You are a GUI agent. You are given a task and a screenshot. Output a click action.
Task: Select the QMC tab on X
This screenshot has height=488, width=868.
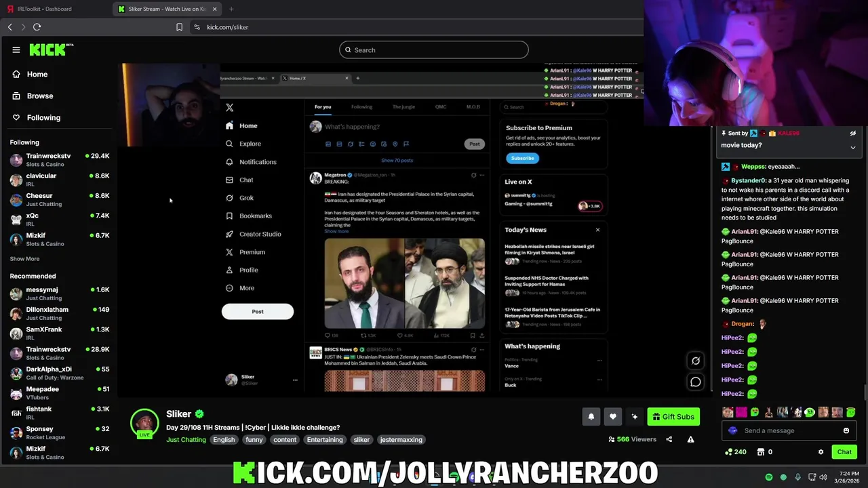(x=441, y=106)
